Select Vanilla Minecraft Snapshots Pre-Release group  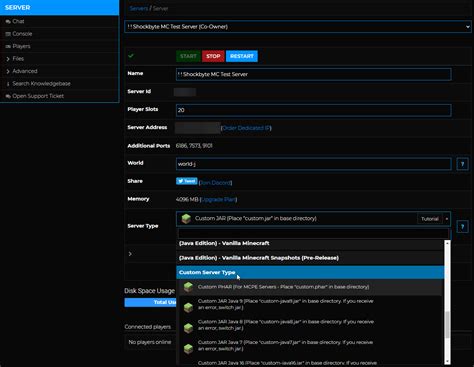310,258
